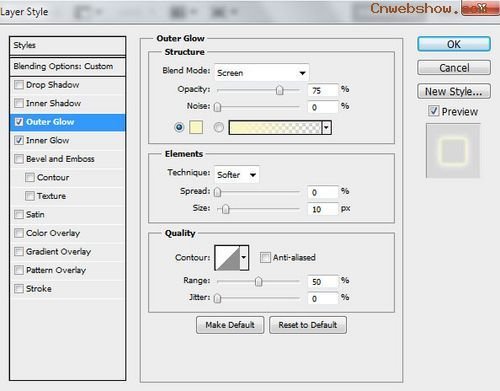Enable the Color Overlay checkbox
Screen dimensions: 500x391
click(19, 233)
